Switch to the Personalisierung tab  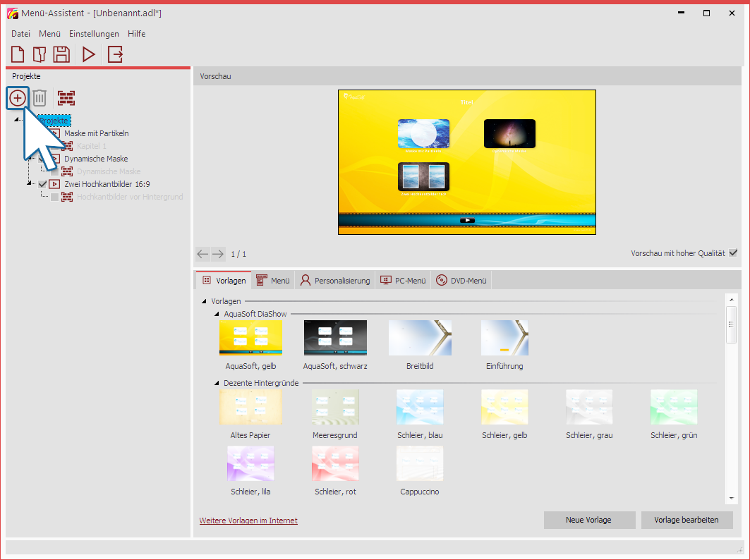tap(334, 281)
